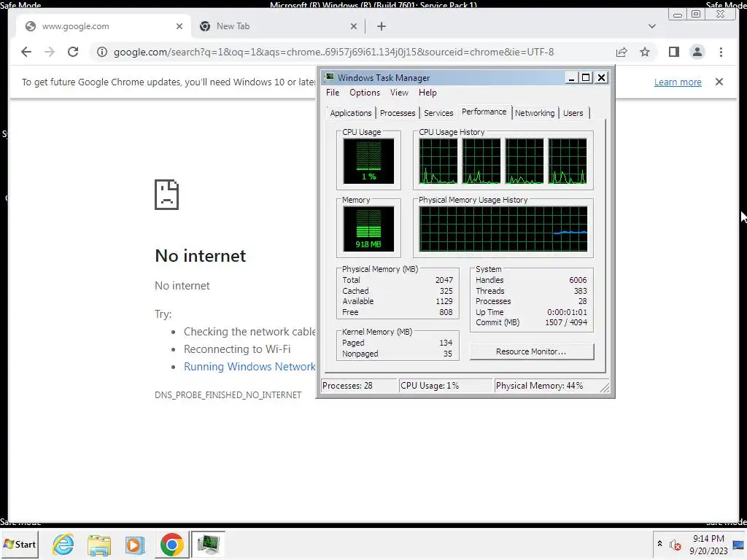Close the www.google.com tab
Image resolution: width=747 pixels, height=560 pixels.
click(179, 26)
